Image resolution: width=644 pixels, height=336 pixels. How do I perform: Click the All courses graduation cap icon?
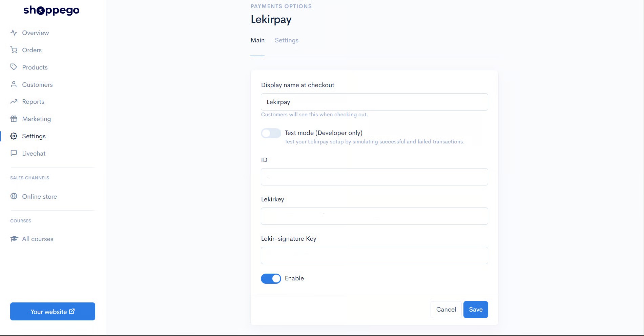pyautogui.click(x=14, y=239)
